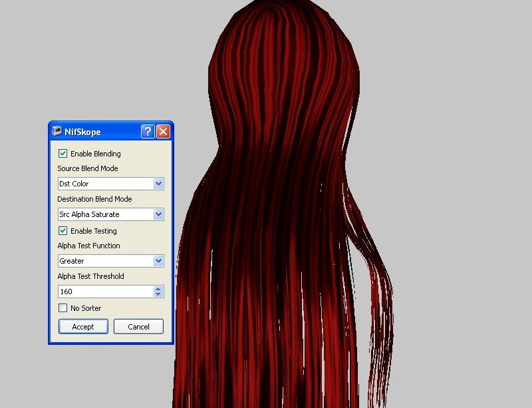Click the help question mark button
Screen dimensions: 532x408
coord(148,132)
